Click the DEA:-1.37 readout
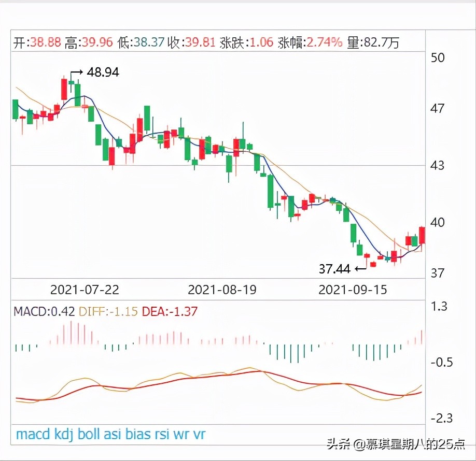Screen dimensions: 476x461 pyautogui.click(x=170, y=311)
